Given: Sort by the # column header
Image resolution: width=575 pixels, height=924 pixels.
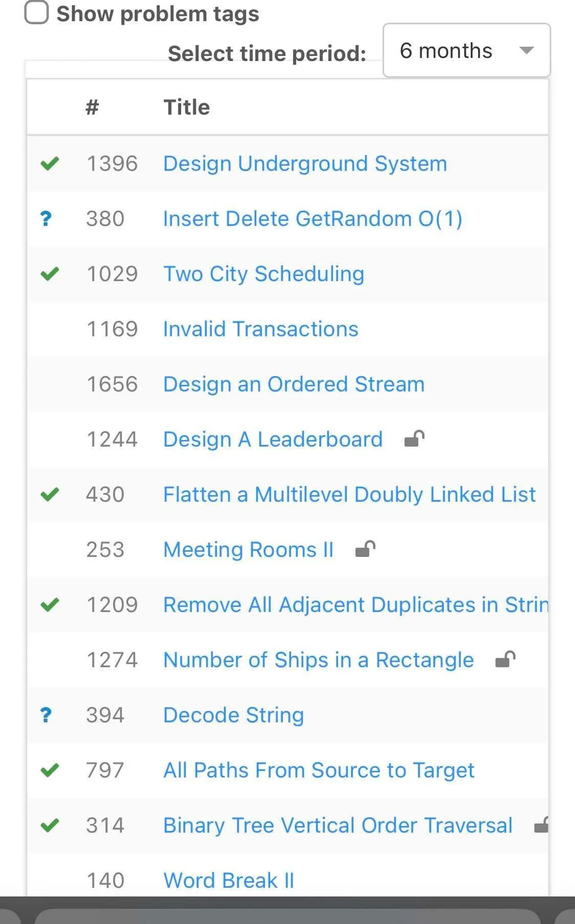Looking at the screenshot, I should (x=92, y=107).
